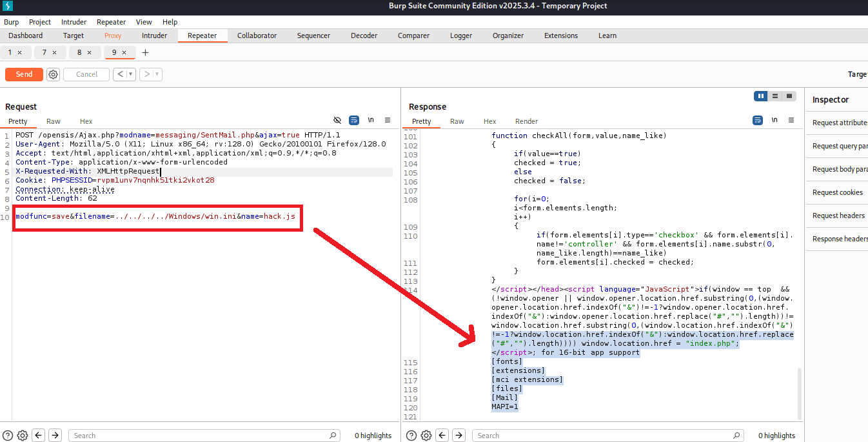Go to next Request search match
868x442 pixels.
click(55, 436)
